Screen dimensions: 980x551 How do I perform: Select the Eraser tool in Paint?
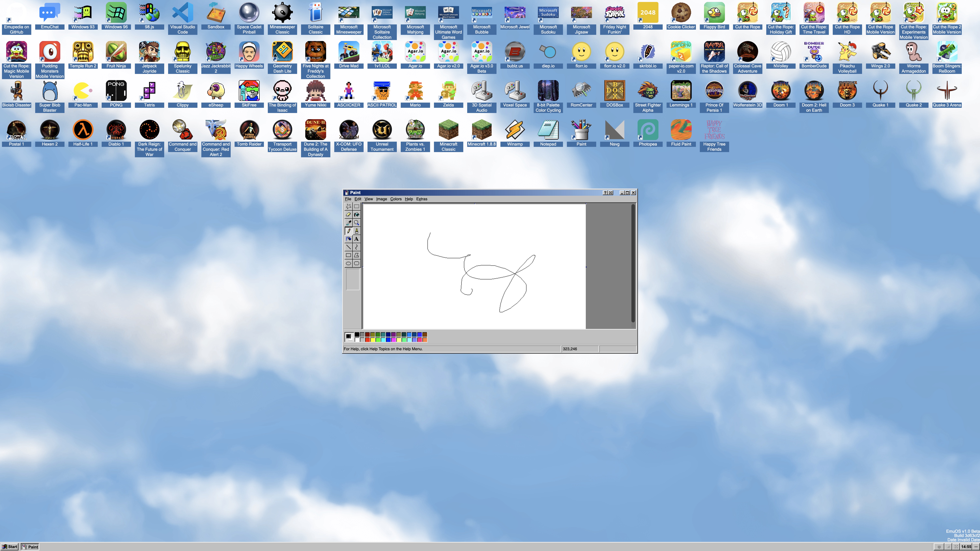348,214
